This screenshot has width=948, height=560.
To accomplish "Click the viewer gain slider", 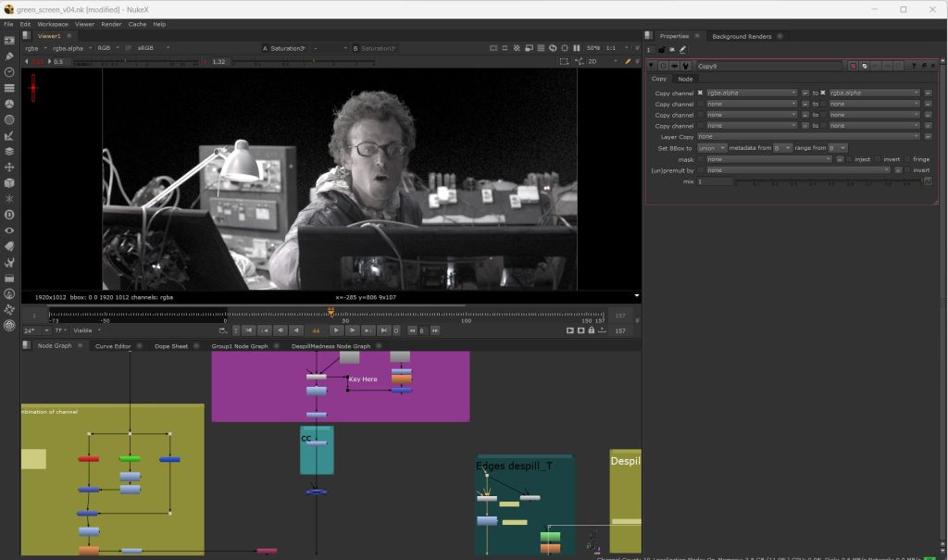I will coord(135,62).
